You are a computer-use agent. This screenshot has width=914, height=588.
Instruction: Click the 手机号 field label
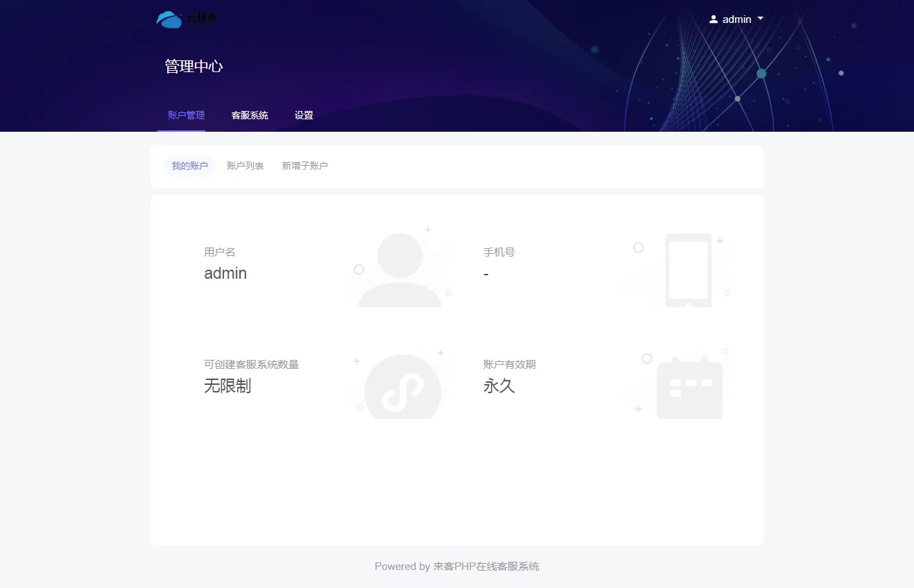click(499, 252)
